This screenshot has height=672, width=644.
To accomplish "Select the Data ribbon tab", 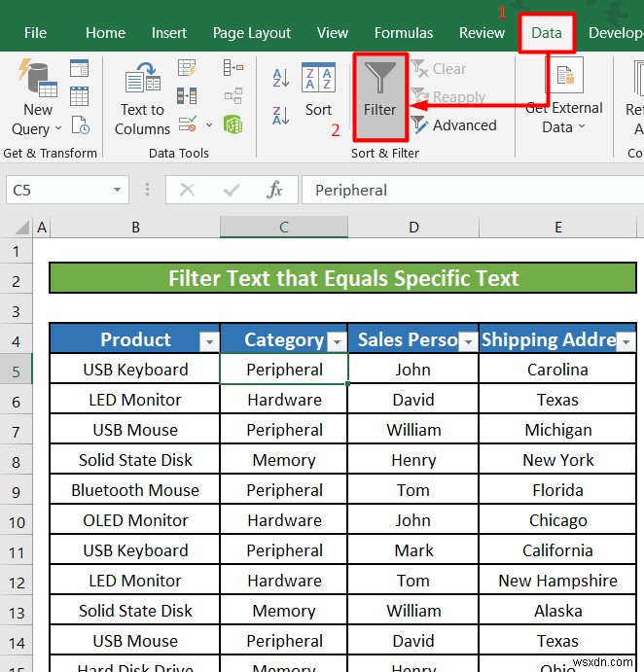I will point(547,33).
